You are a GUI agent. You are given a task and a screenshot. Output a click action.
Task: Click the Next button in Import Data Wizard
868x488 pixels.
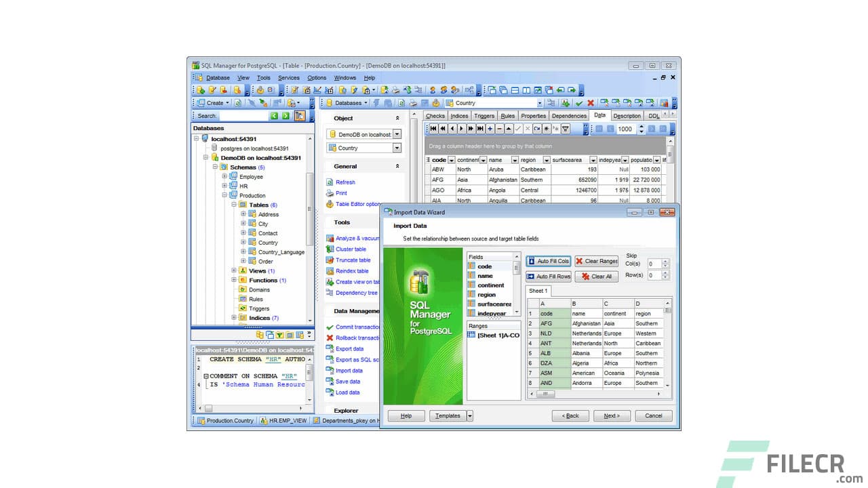pos(611,415)
